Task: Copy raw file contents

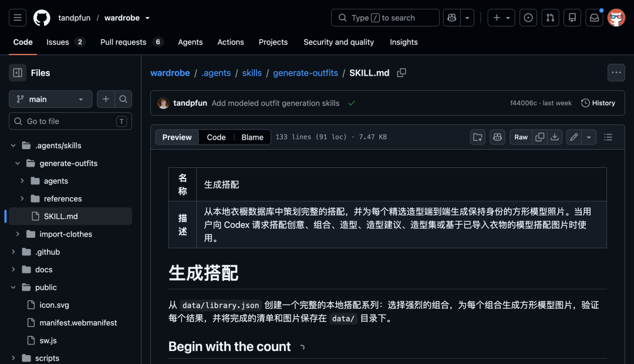Action: tap(540, 137)
